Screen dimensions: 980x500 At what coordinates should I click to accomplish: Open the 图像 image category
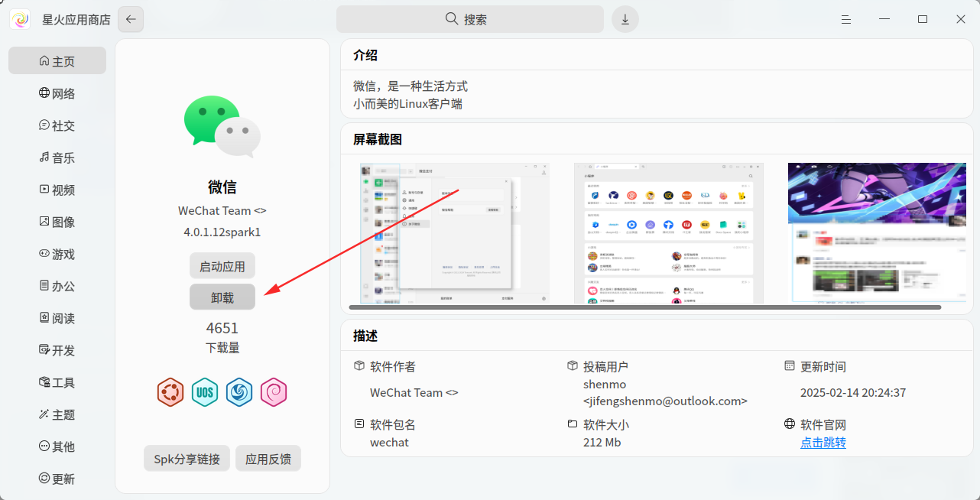coord(57,222)
